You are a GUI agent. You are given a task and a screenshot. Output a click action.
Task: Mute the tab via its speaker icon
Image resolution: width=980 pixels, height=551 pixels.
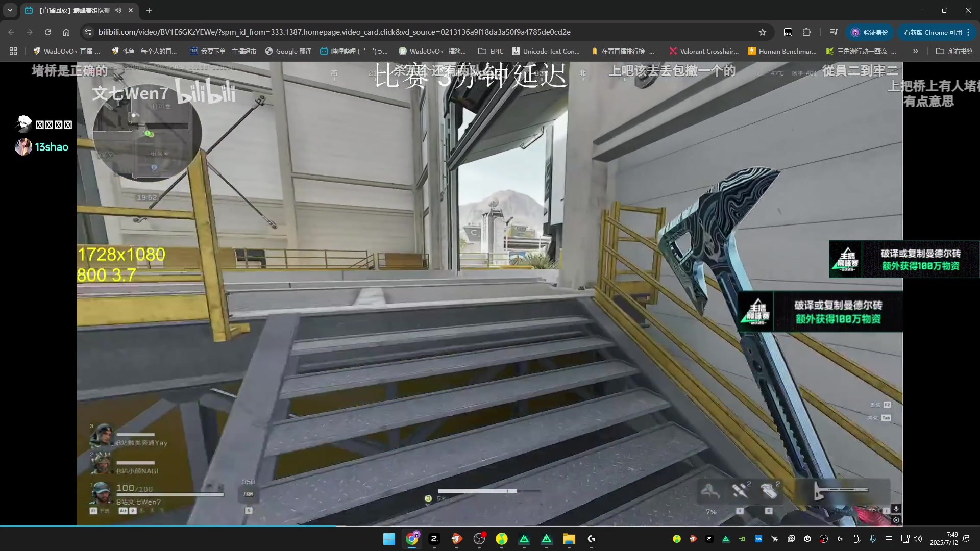118,10
